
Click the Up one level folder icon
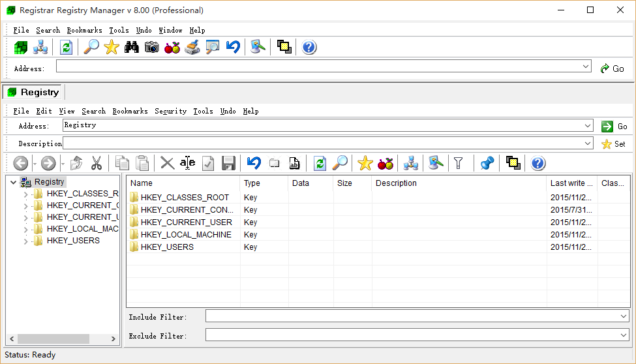point(76,163)
